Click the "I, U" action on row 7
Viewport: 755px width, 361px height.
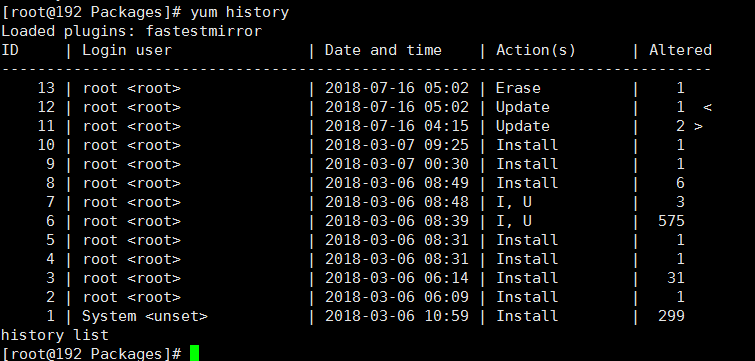tap(514, 202)
